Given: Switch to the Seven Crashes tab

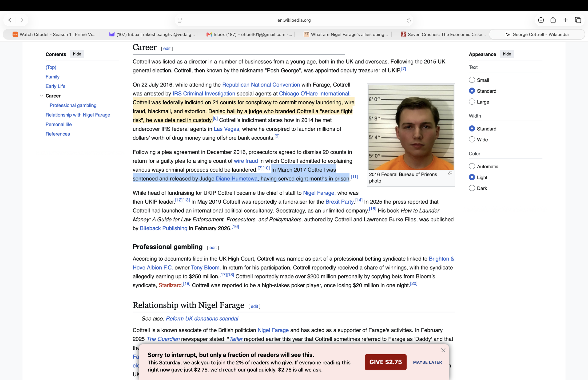Looking at the screenshot, I should coord(443,35).
